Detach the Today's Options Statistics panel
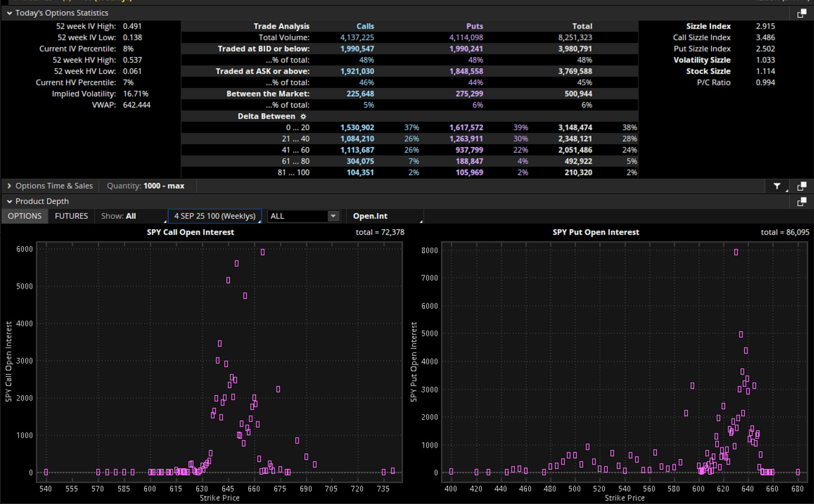The width and height of the screenshot is (814, 504). coord(802,13)
